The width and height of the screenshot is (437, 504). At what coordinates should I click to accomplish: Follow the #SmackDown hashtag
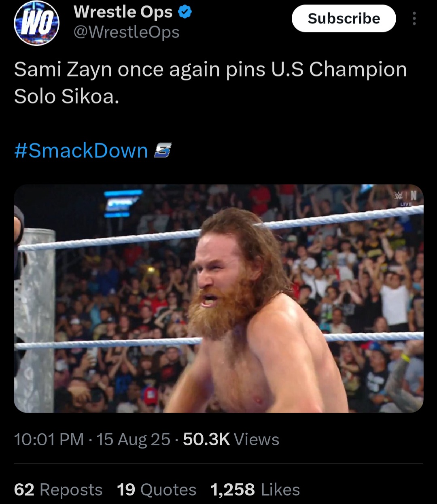click(81, 151)
